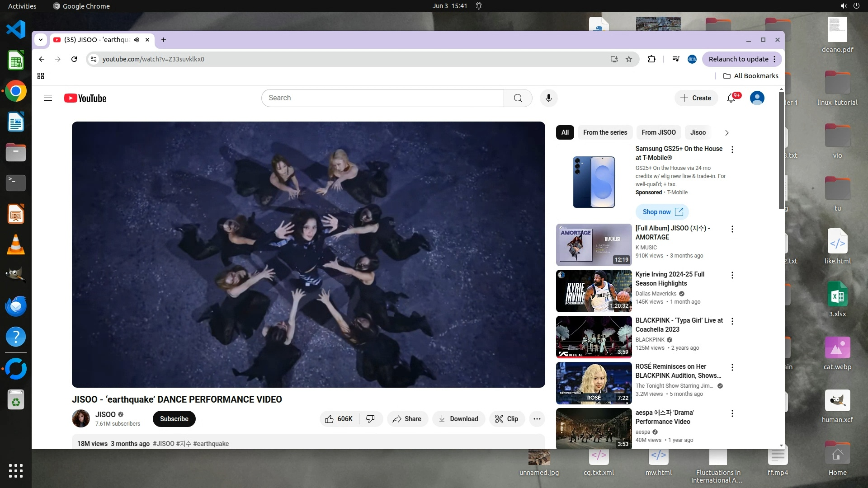Viewport: 868px width, 488px height.
Task: Mute the tab's audio speaker icon
Action: tap(137, 40)
